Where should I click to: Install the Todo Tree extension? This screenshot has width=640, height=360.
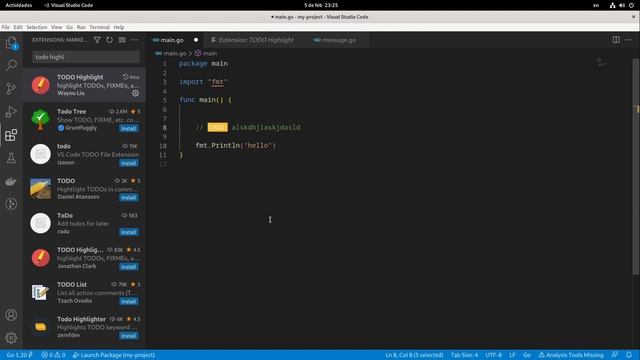click(x=129, y=129)
